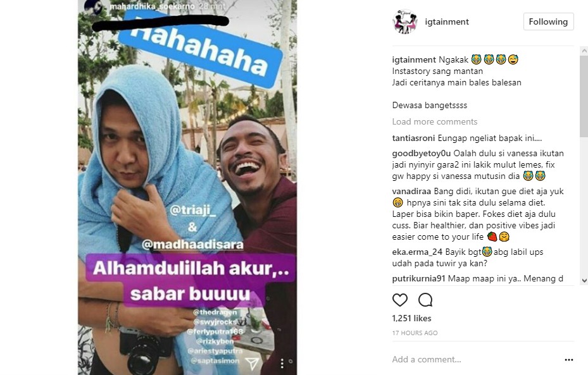Focus the Add a comment field
This screenshot has width=588, height=375.
coord(474,360)
